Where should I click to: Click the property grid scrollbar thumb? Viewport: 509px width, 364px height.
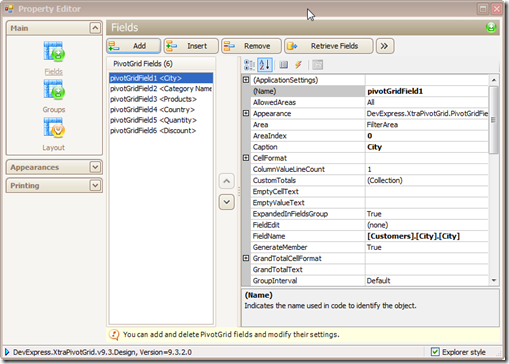click(494, 120)
